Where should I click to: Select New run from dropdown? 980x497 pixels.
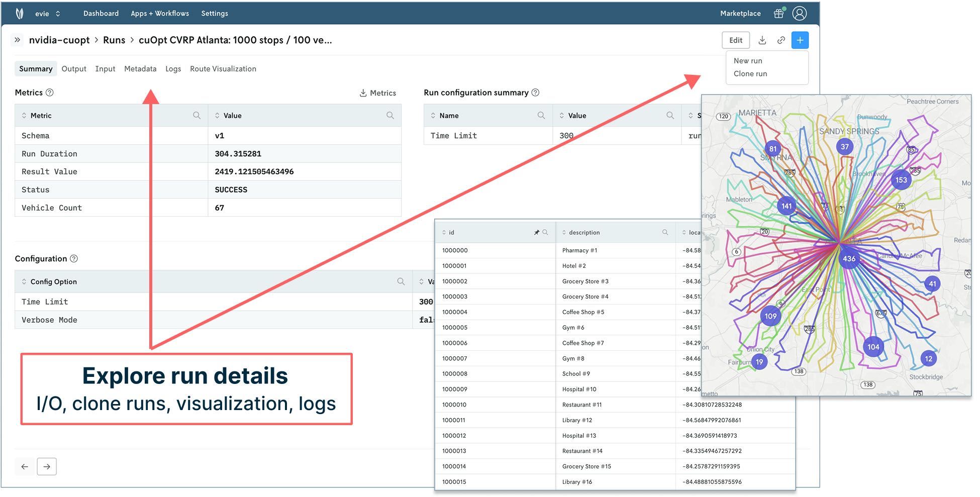point(748,61)
